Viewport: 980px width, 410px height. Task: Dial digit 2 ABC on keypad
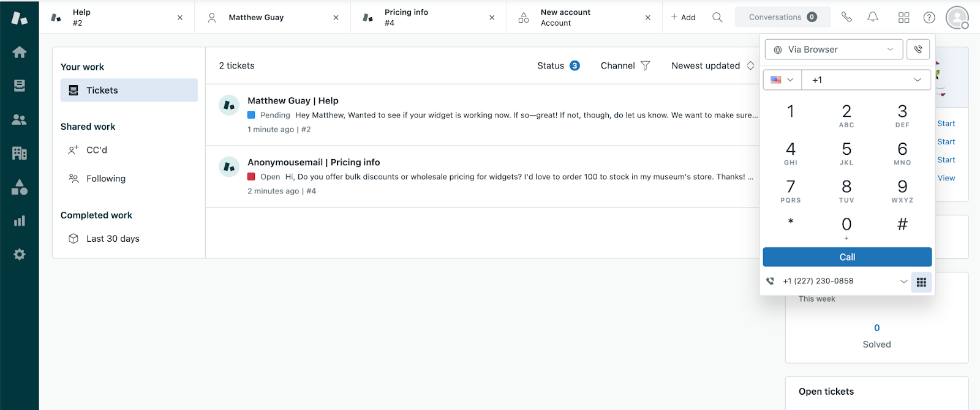tap(846, 115)
